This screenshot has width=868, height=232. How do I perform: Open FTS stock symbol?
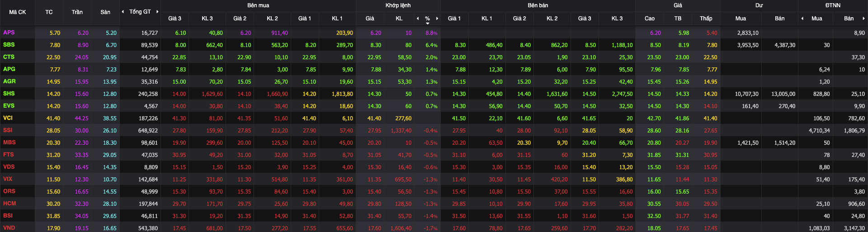coord(9,155)
